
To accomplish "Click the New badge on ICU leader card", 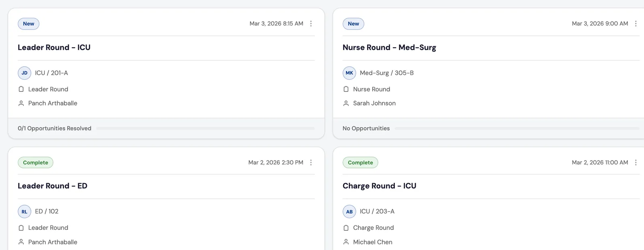I will (x=29, y=24).
